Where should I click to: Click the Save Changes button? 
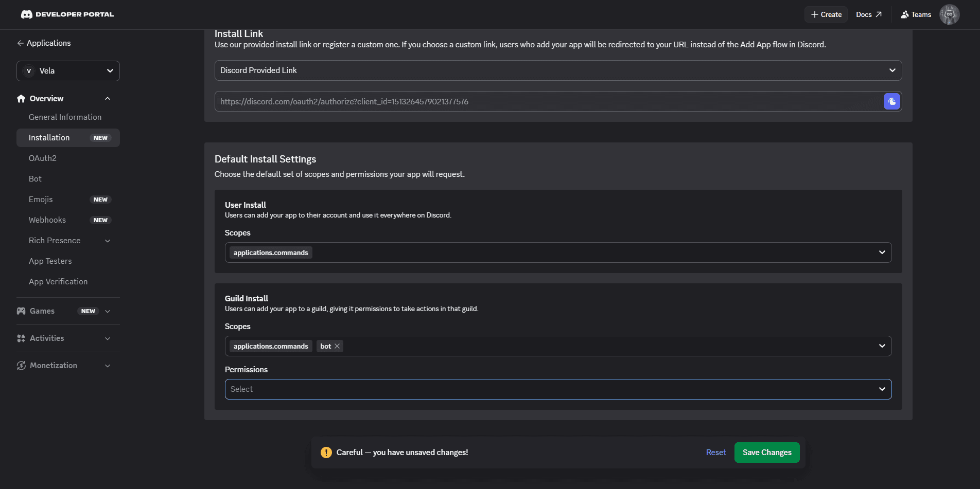pyautogui.click(x=767, y=452)
